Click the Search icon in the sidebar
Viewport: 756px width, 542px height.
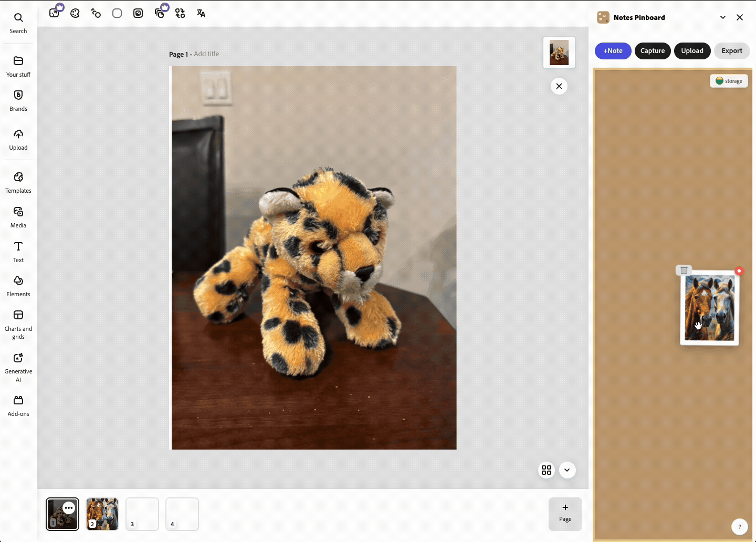pyautogui.click(x=18, y=23)
